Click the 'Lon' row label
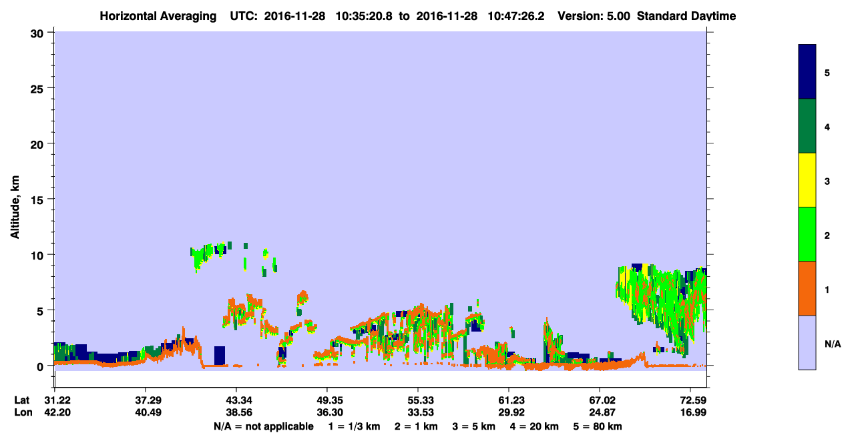Screen dimensions: 868x445 point(23,413)
